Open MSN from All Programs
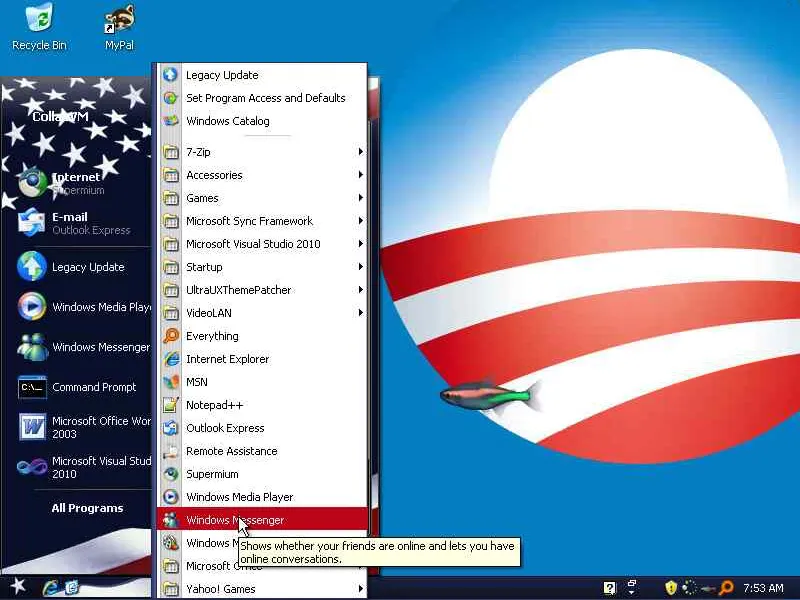This screenshot has height=600, width=800. coord(262,382)
